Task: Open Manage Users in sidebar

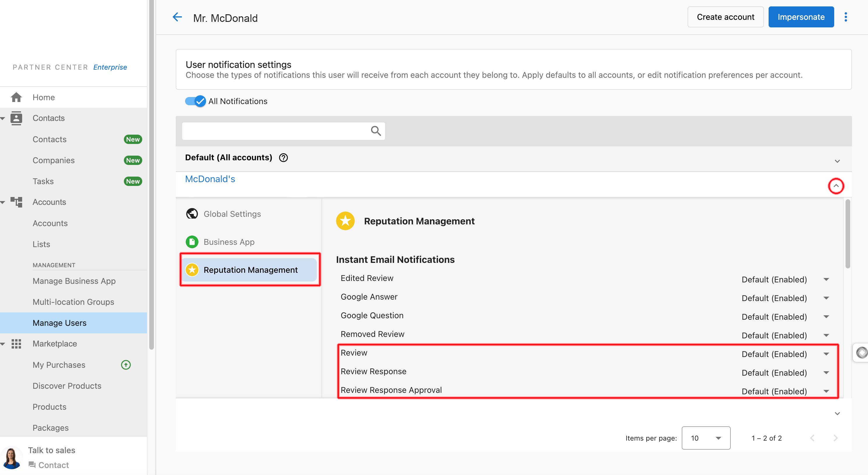Action: 59,323
